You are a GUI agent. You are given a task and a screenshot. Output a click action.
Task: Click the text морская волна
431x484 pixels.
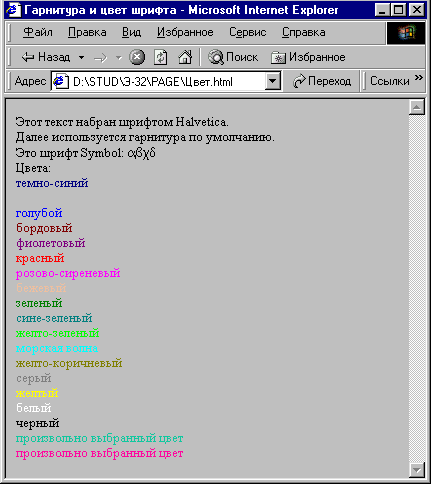57,348
